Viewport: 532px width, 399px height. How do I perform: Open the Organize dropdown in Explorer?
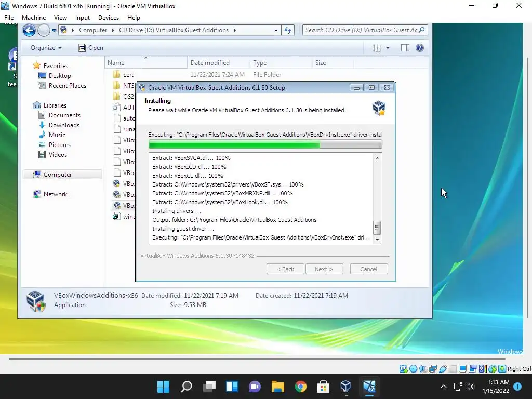coord(46,48)
